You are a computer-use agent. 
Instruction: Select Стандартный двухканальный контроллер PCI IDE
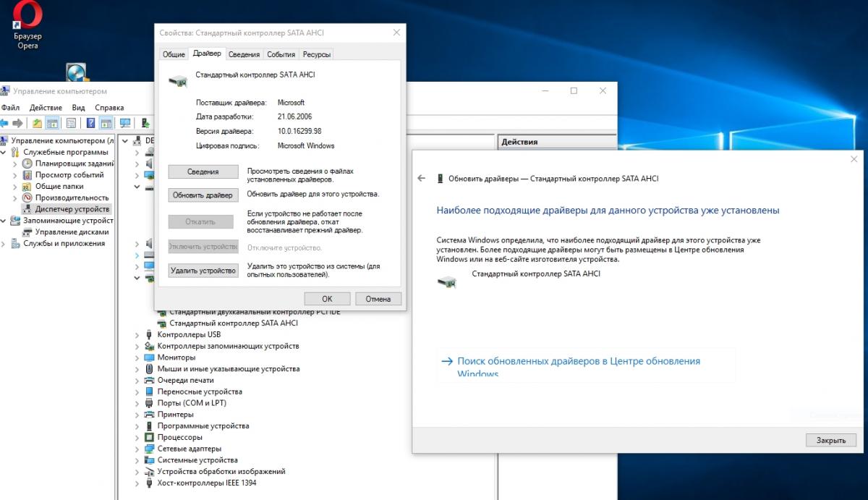(255, 312)
